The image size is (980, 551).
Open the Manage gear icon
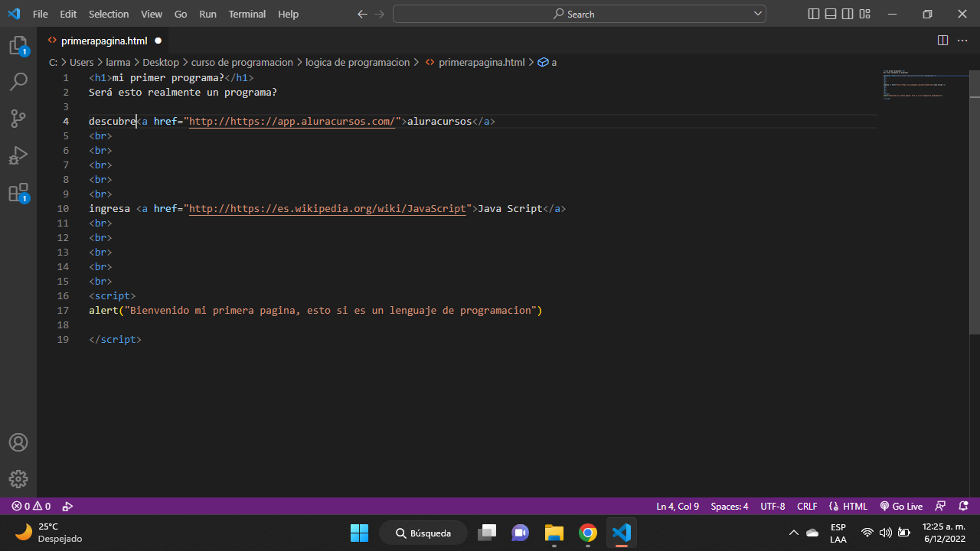(x=18, y=479)
